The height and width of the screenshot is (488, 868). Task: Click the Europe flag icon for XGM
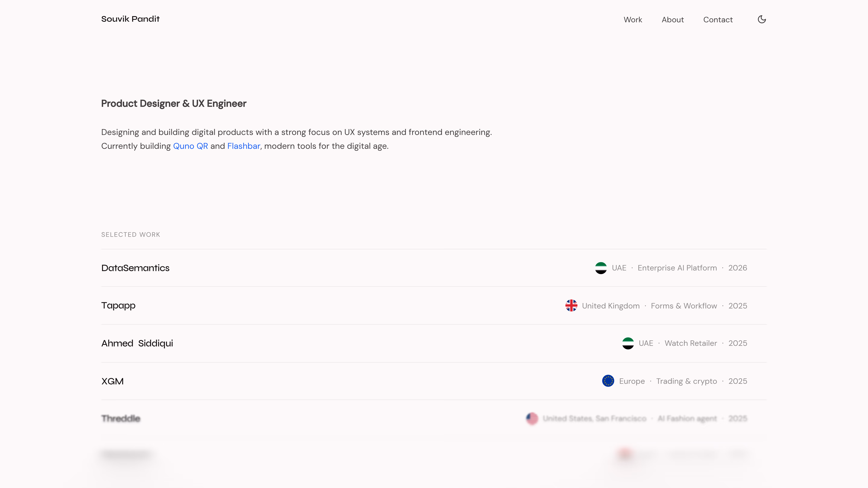pyautogui.click(x=608, y=381)
